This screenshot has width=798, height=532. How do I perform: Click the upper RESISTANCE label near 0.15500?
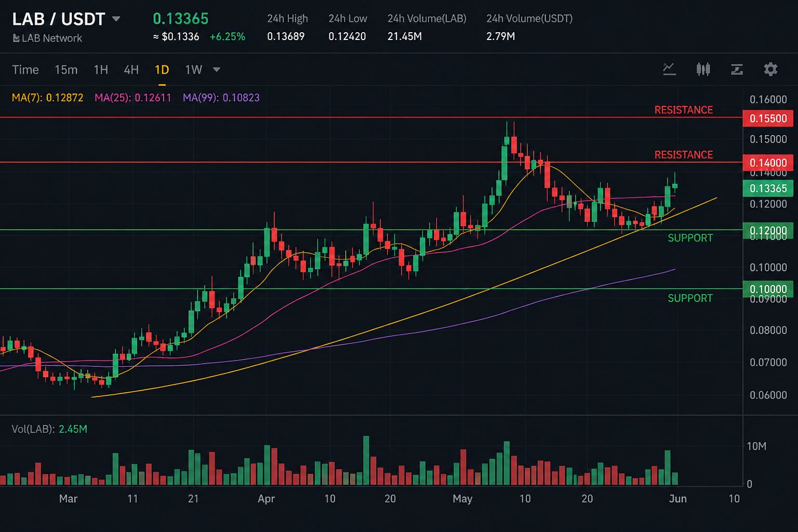point(683,110)
